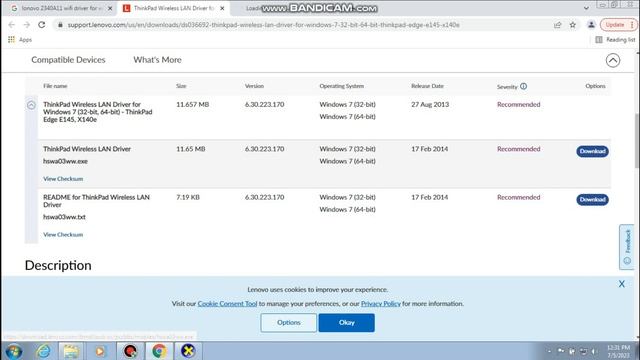This screenshot has height=360, width=640.
Task: Download the README hswa03ww.txt file
Action: pyautogui.click(x=592, y=200)
